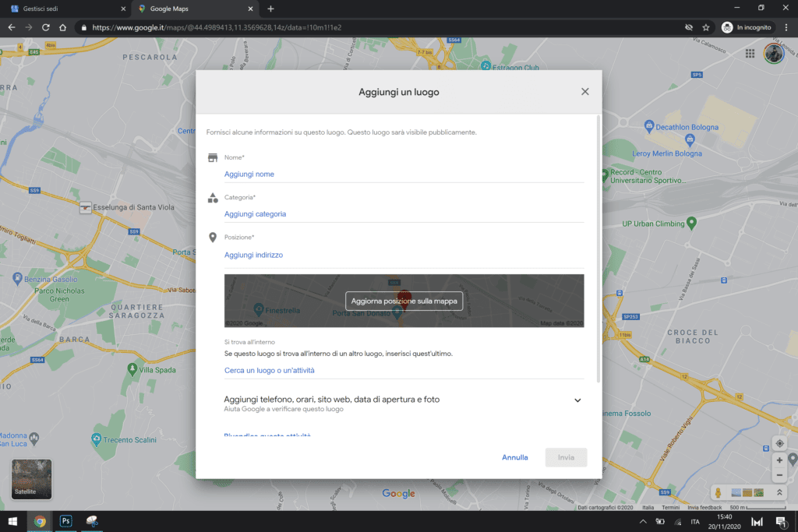Show hidden system tray icons
This screenshot has height=532, width=798.
643,521
